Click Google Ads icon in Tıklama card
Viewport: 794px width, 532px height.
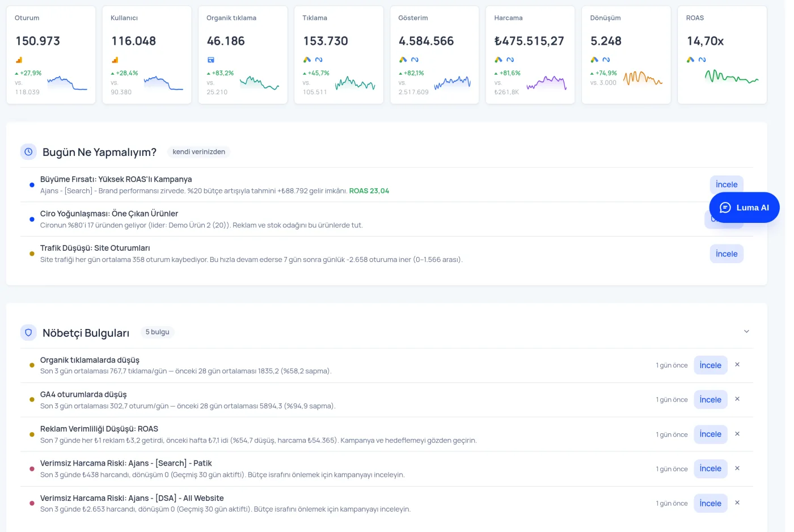point(307,60)
